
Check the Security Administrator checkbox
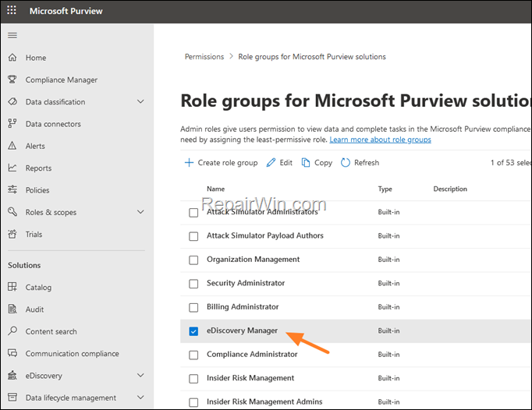coord(193,284)
